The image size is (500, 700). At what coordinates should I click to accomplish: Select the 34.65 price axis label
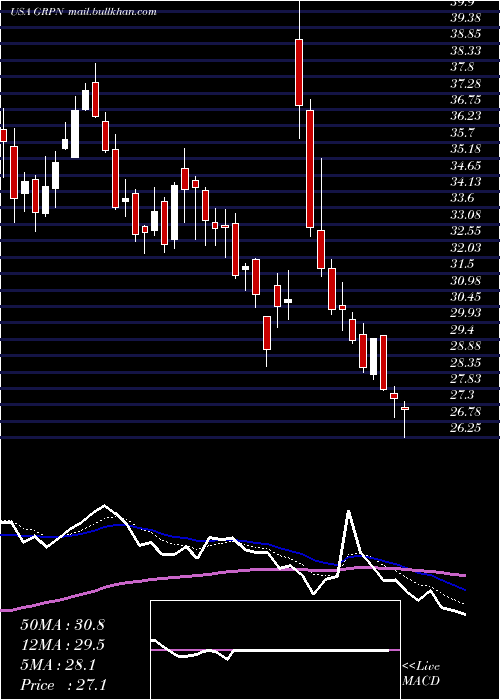click(x=466, y=166)
